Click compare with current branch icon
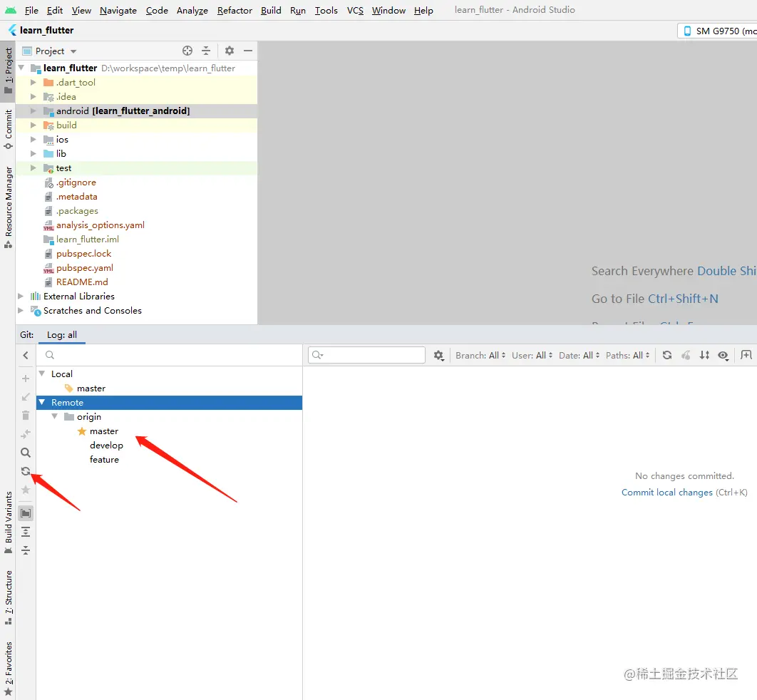This screenshot has width=757, height=700. [x=26, y=434]
